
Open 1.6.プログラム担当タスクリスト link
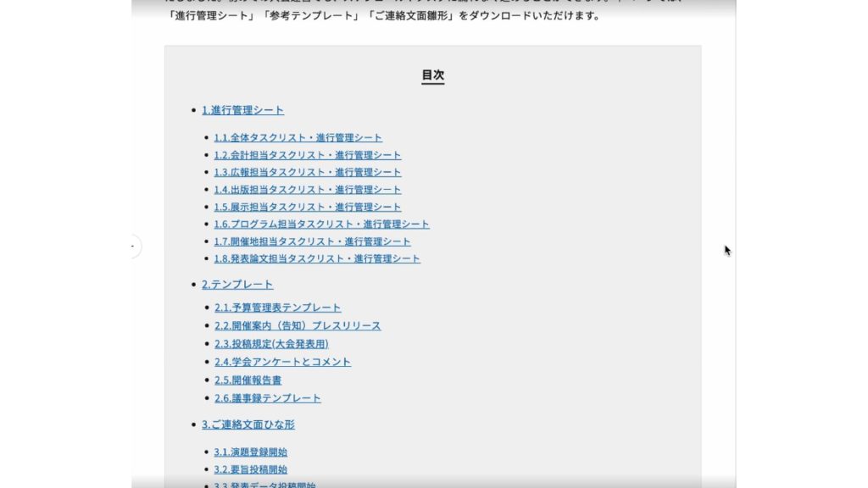[321, 225]
